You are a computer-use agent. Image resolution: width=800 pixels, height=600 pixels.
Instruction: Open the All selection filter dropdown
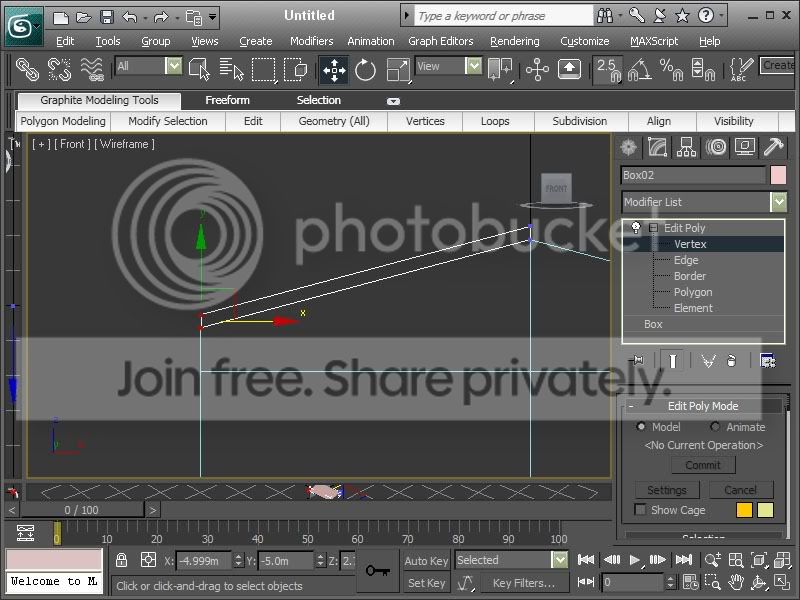coord(173,66)
